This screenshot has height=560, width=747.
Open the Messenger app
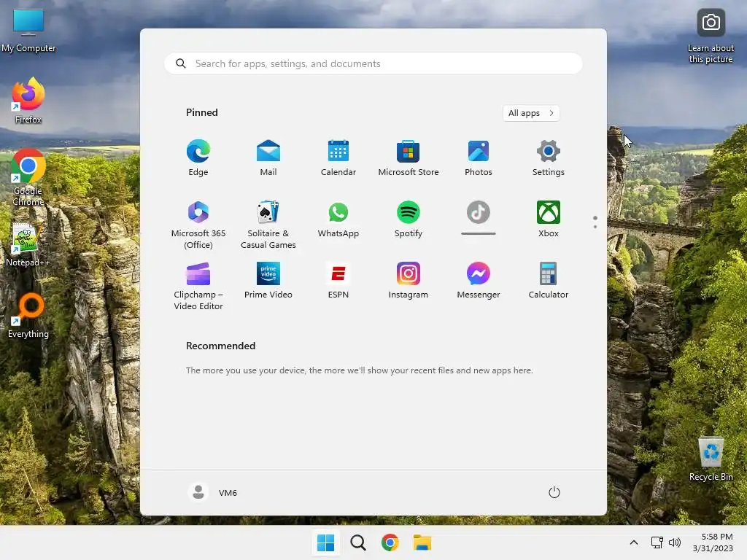[x=479, y=281]
